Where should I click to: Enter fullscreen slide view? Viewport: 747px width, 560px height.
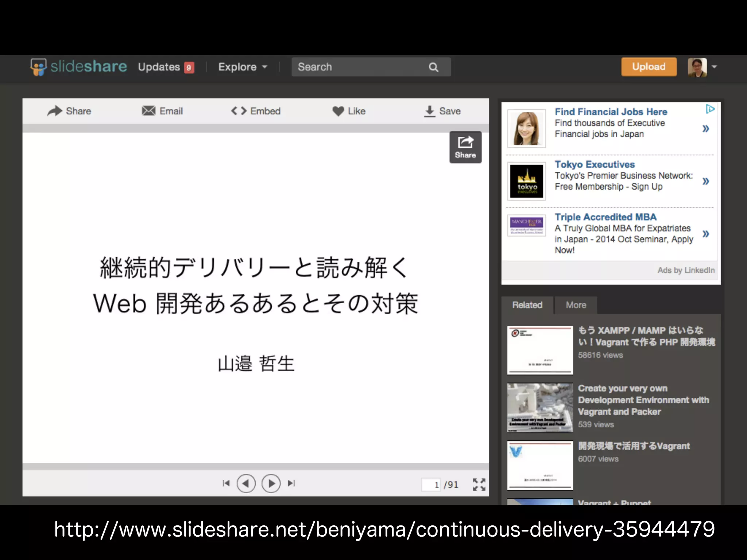[479, 485]
